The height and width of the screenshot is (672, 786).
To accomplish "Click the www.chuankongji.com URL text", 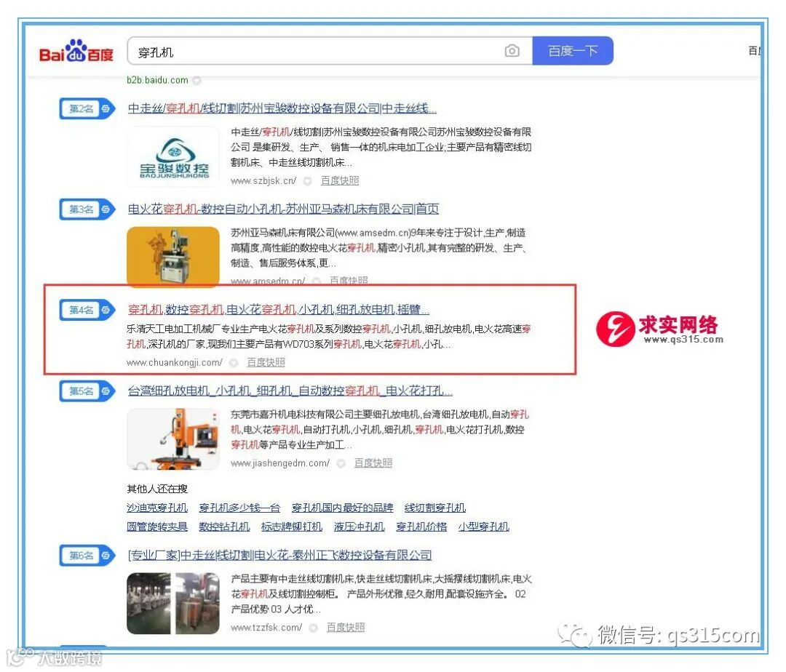I will pyautogui.click(x=175, y=362).
